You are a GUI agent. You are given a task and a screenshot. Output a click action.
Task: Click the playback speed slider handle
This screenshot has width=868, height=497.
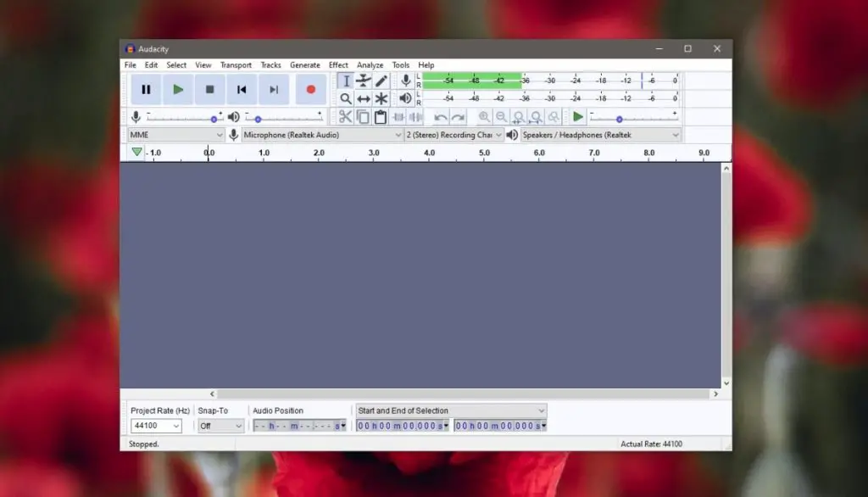(620, 119)
